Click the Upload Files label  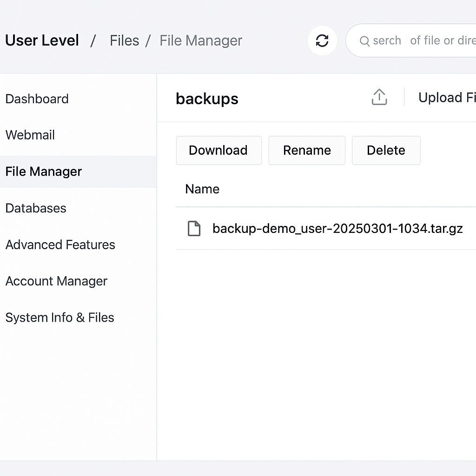pyautogui.click(x=446, y=98)
